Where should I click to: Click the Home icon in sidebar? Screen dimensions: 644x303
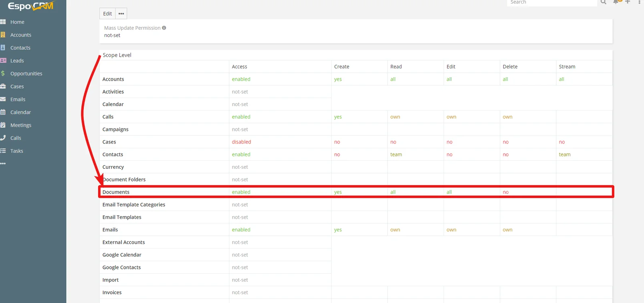coord(3,22)
